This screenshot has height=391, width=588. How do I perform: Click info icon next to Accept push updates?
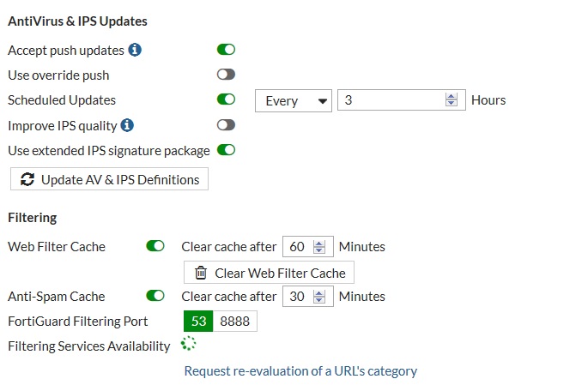click(x=135, y=50)
